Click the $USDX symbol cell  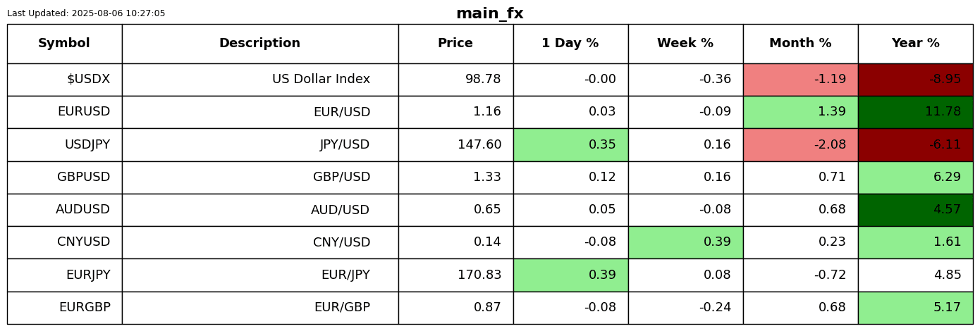pyautogui.click(x=88, y=80)
